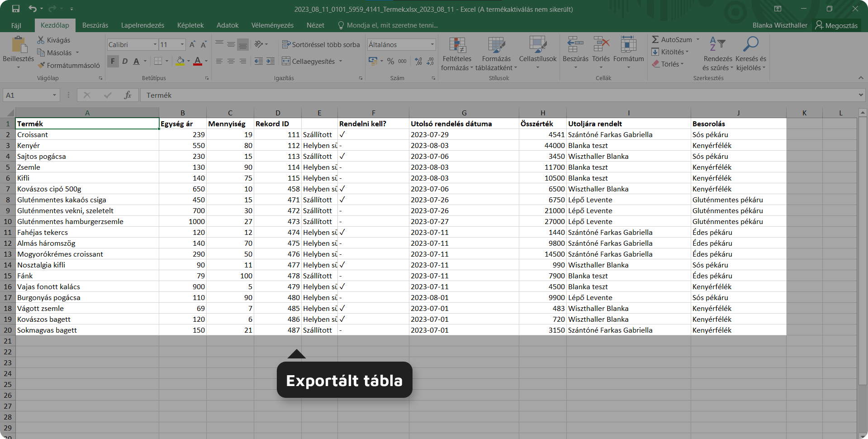Expand the formula bar
868x439 pixels.
click(860, 95)
